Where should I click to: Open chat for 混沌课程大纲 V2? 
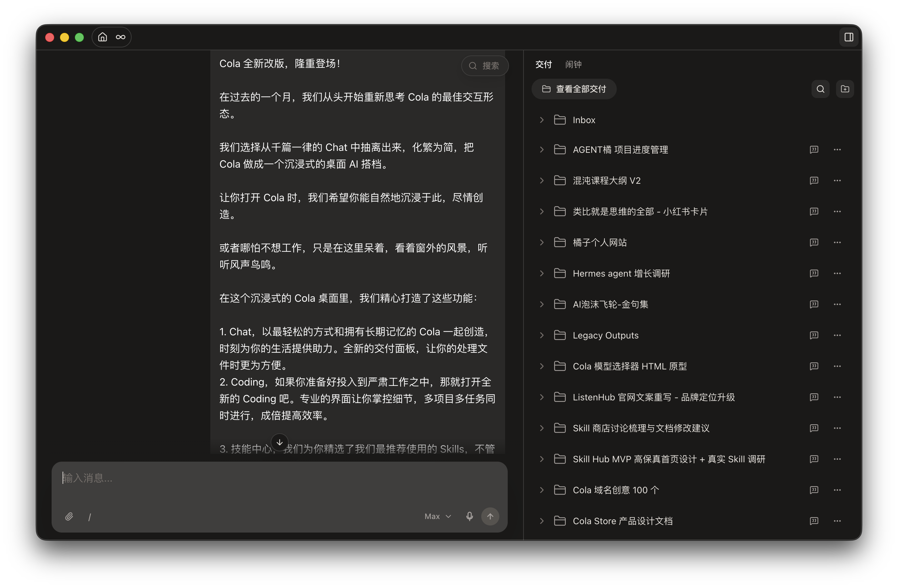pyautogui.click(x=814, y=181)
